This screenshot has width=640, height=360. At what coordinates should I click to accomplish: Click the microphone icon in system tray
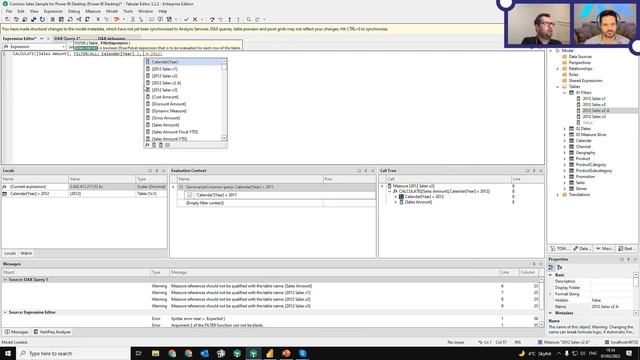(567, 353)
